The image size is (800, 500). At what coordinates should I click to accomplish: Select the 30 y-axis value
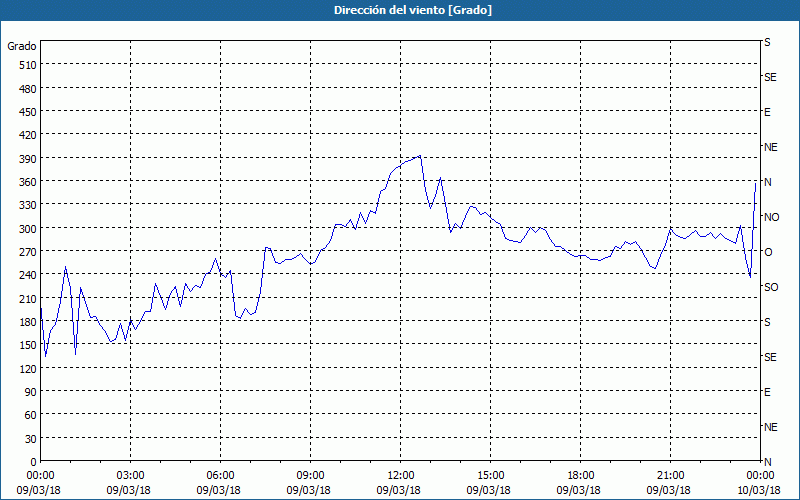coord(31,439)
